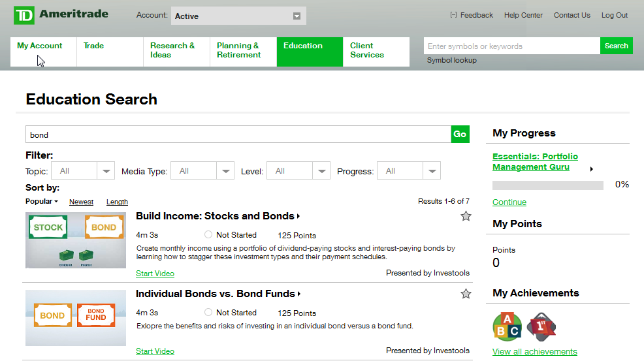This screenshot has height=363, width=644.
Task: Click the ABC achievement badge
Action: pos(507,326)
